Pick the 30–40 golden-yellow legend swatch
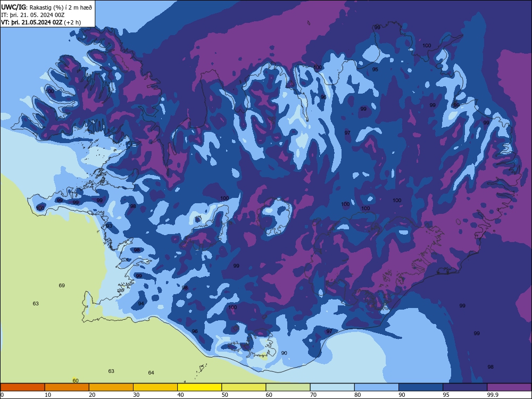This screenshot has width=532, height=399. click(155, 387)
